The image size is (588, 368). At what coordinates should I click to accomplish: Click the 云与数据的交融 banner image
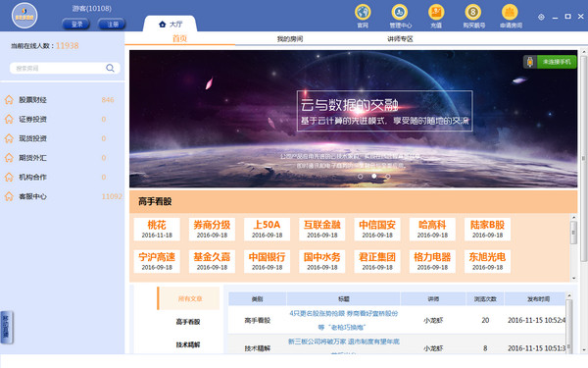[353, 119]
